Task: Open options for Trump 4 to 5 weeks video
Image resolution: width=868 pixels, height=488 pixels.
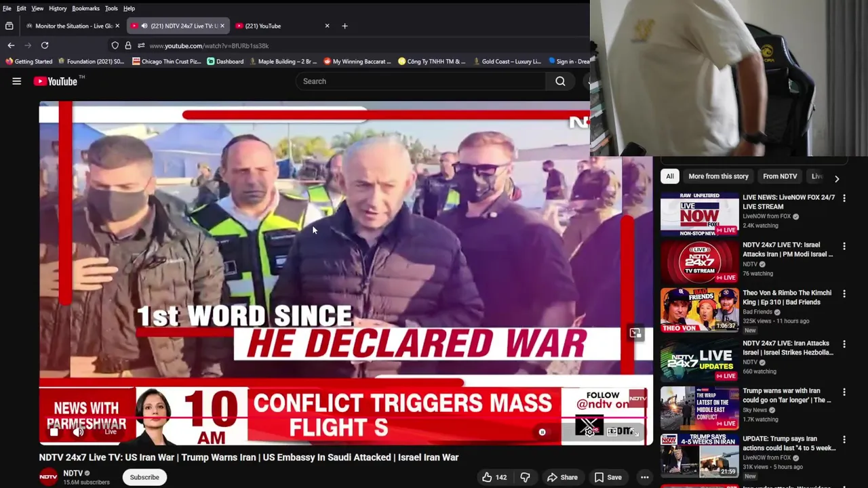Action: click(x=844, y=440)
